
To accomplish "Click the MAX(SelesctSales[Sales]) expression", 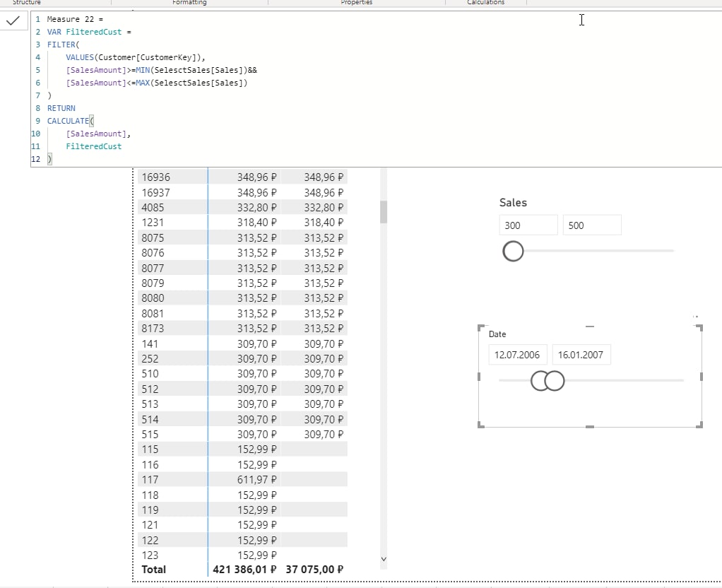I will coord(191,83).
